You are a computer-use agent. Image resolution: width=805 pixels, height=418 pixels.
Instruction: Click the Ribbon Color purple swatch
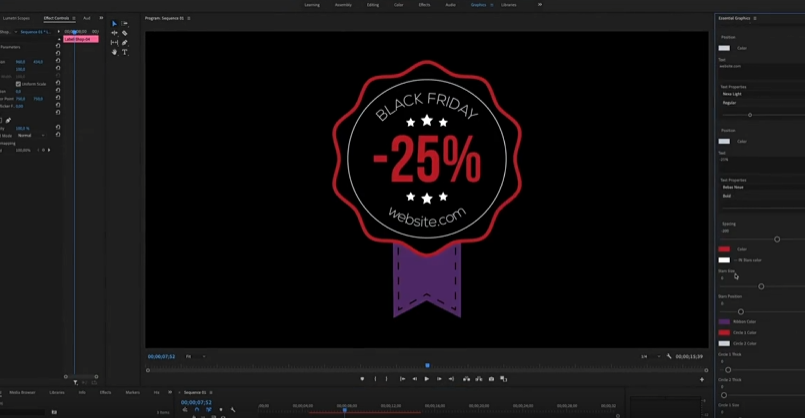[x=724, y=321]
